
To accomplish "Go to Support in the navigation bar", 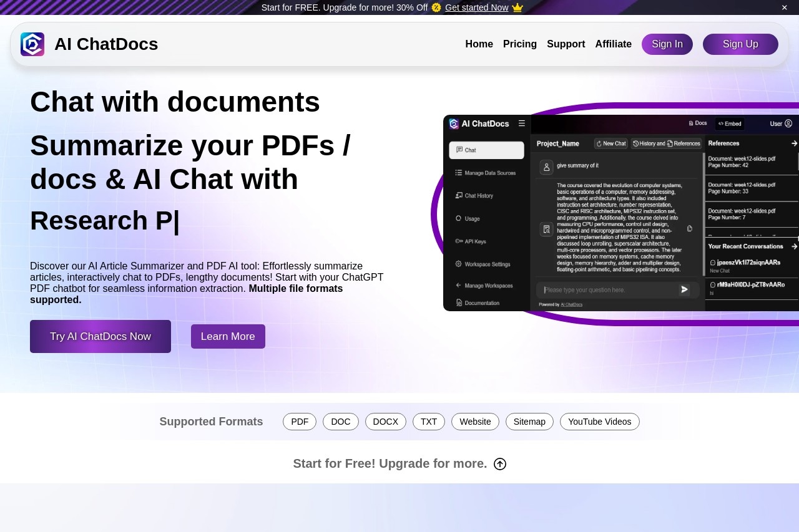I will [x=566, y=44].
